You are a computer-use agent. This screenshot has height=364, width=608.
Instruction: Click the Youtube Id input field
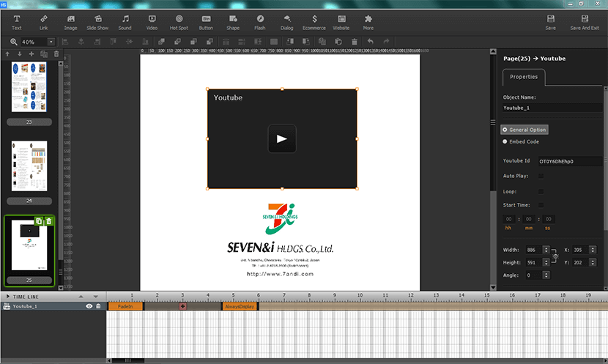(570, 161)
